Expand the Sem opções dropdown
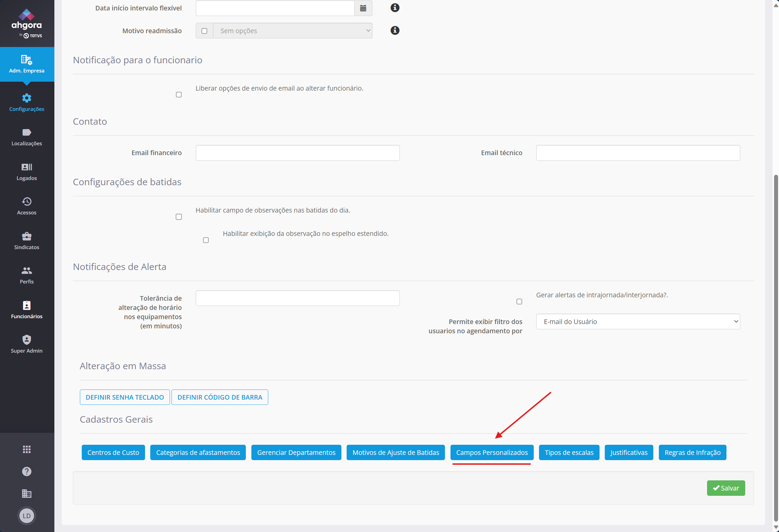This screenshot has height=532, width=779. click(292, 31)
